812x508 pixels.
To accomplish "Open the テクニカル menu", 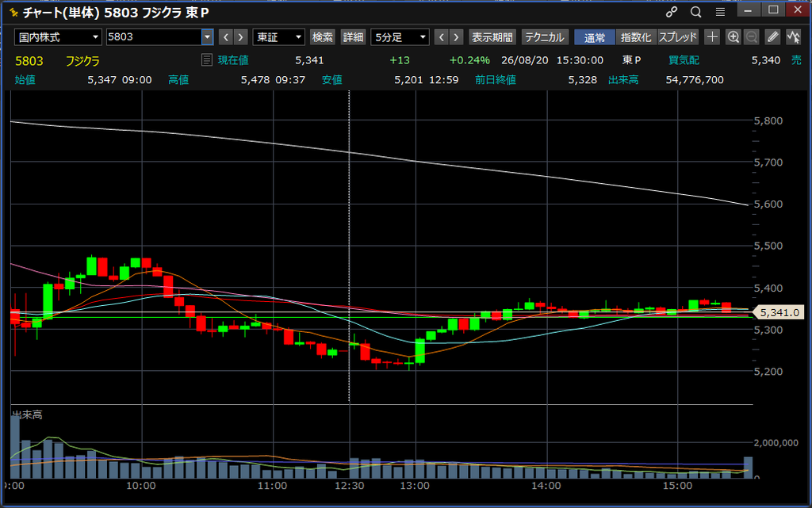I will (x=545, y=37).
